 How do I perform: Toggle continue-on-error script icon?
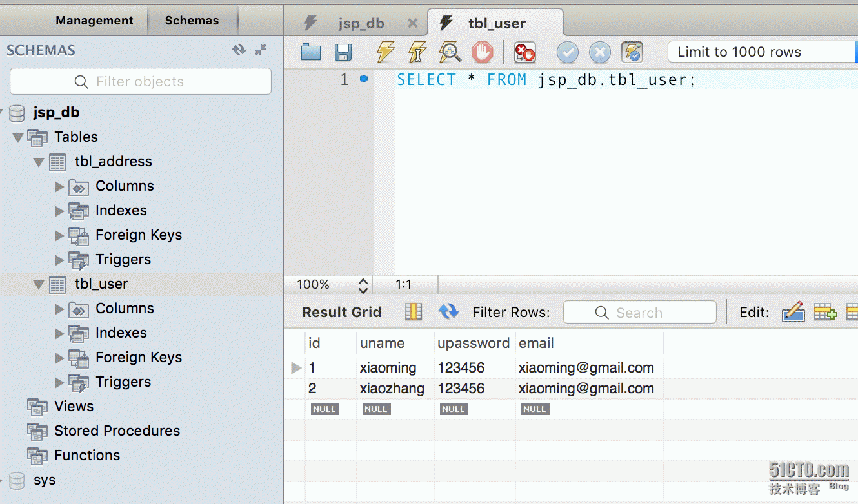(524, 52)
